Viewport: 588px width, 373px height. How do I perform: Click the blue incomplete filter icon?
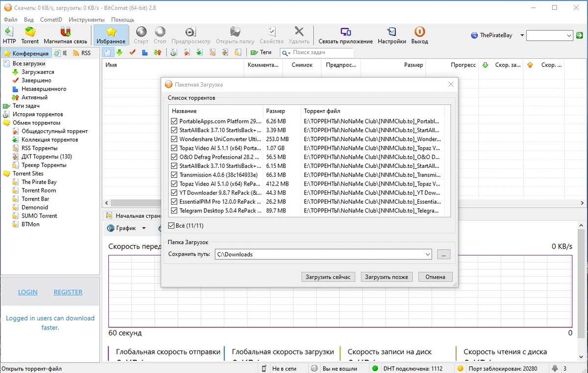click(x=145, y=52)
